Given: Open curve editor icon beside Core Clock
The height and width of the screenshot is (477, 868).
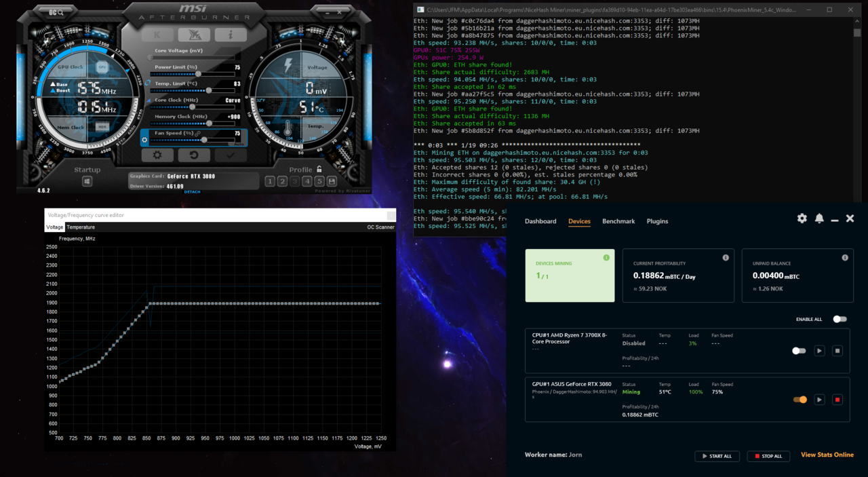Looking at the screenshot, I should (149, 100).
